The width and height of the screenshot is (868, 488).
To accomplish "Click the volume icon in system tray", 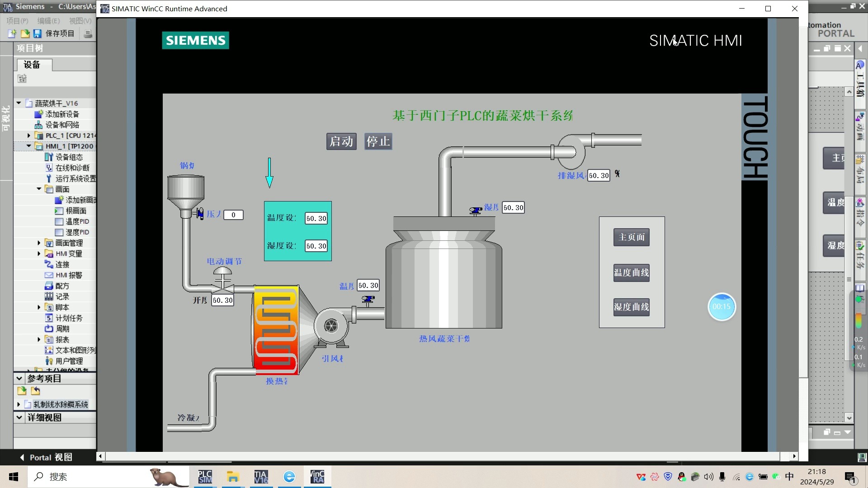I will pyautogui.click(x=708, y=477).
